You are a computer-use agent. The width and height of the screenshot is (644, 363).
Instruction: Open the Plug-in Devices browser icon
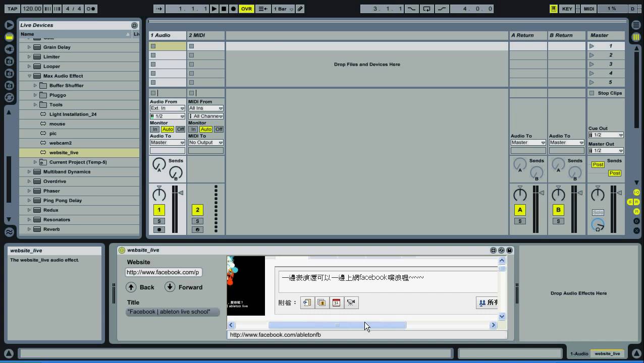(9, 49)
